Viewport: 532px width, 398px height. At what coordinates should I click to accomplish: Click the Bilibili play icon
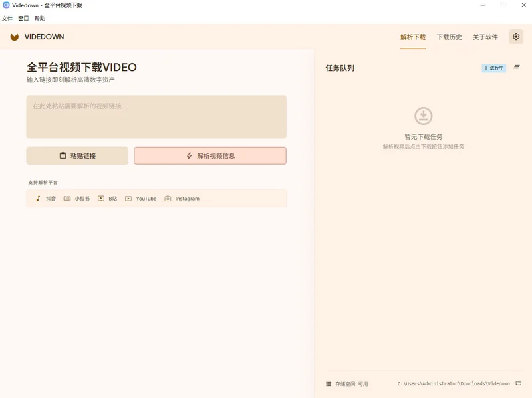101,198
